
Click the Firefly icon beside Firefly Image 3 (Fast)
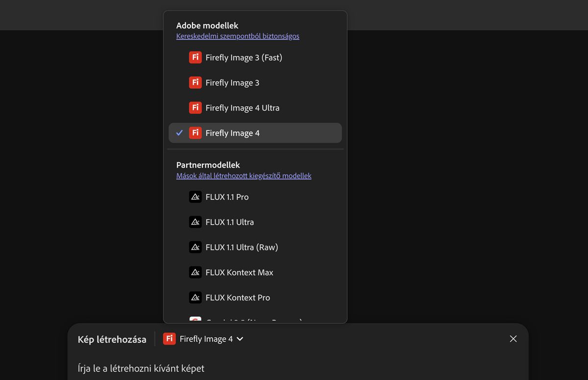tap(195, 57)
